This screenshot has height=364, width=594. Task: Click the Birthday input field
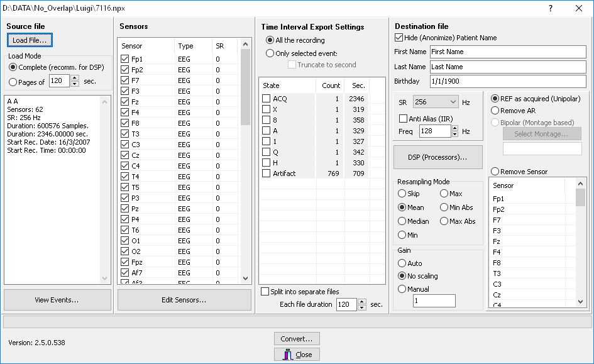point(508,81)
